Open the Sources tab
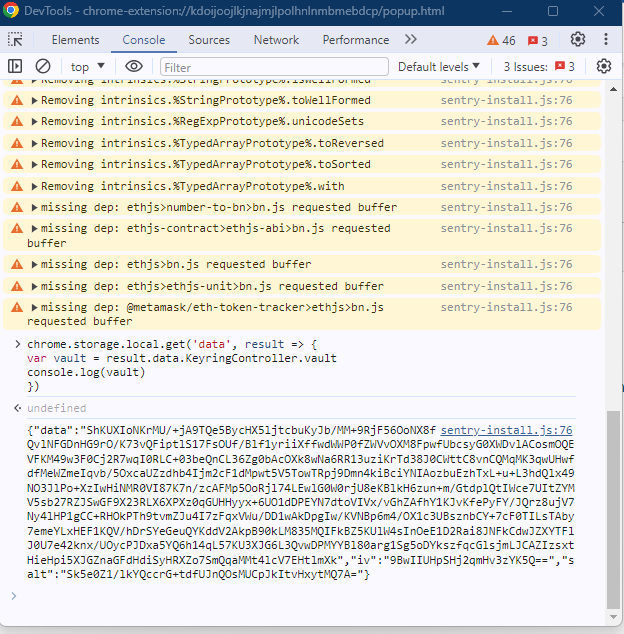This screenshot has width=624, height=634. (x=209, y=40)
